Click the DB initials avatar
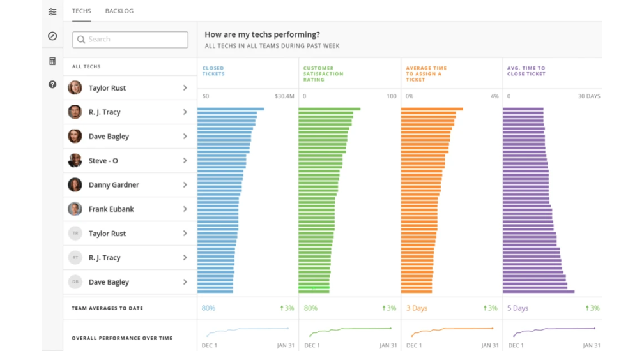This screenshot has height=351, width=644. click(x=75, y=281)
